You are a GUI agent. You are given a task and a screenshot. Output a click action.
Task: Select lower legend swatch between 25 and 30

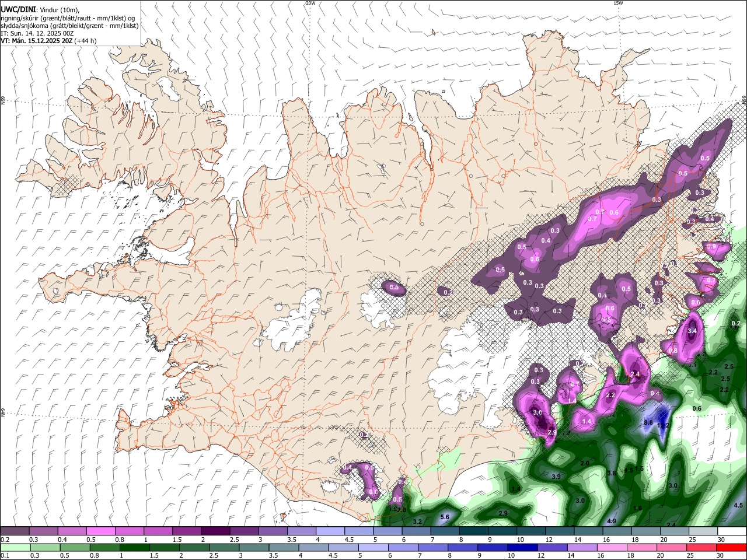(702, 547)
